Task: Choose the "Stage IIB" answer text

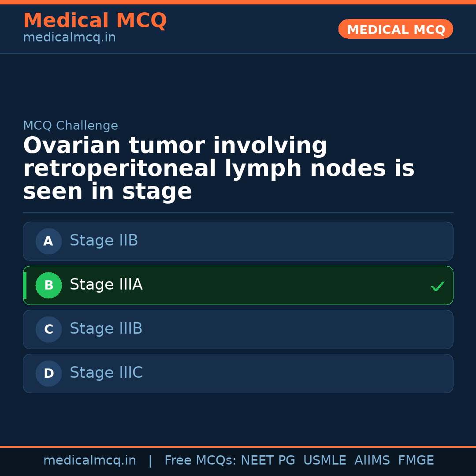Action: pyautogui.click(x=104, y=241)
